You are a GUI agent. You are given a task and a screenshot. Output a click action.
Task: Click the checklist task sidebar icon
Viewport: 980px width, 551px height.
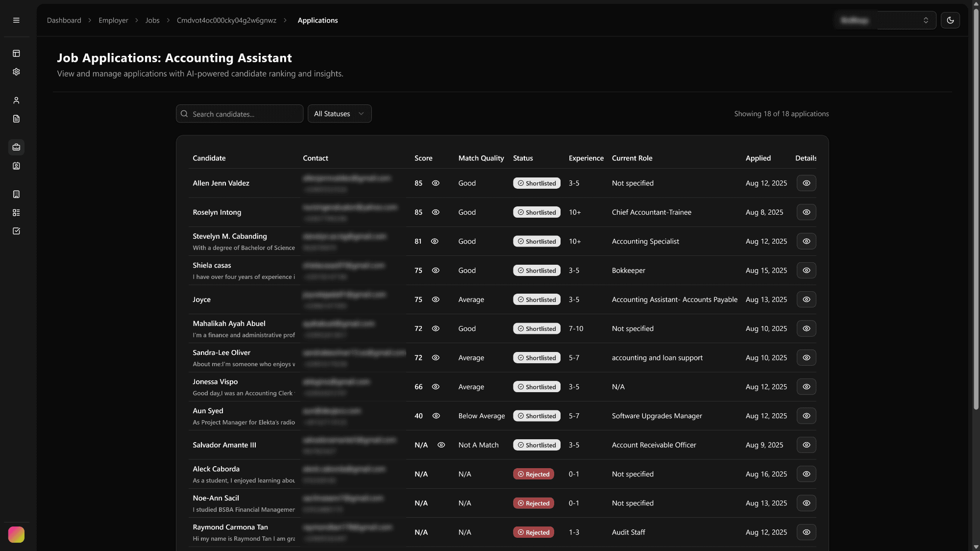tap(16, 231)
